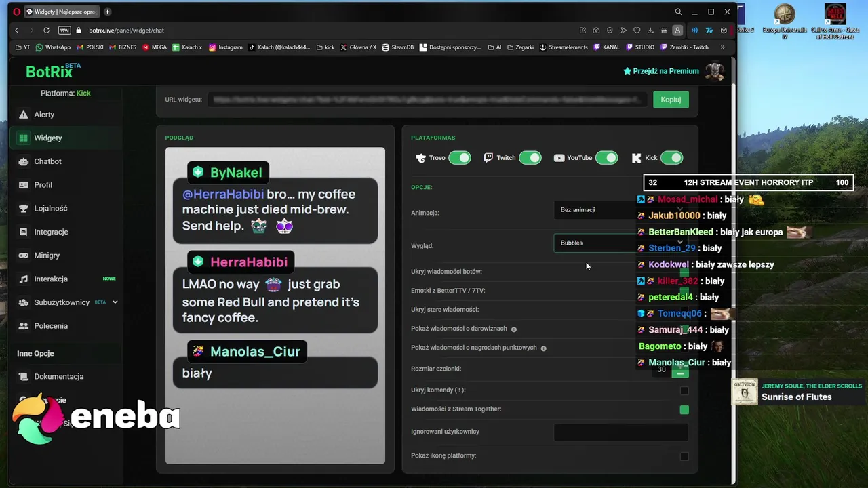Click the Platforma: Kick label
The image size is (868, 488).
coord(66,94)
